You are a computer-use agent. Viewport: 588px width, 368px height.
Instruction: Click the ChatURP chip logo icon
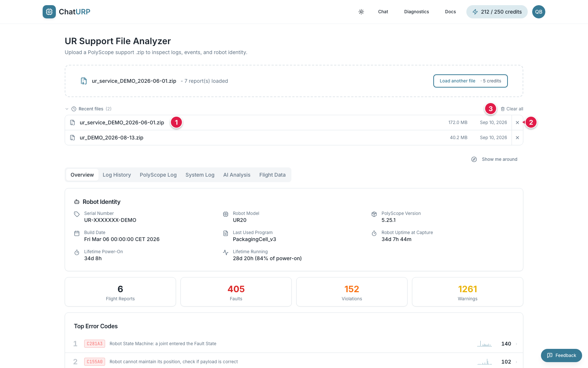point(49,12)
